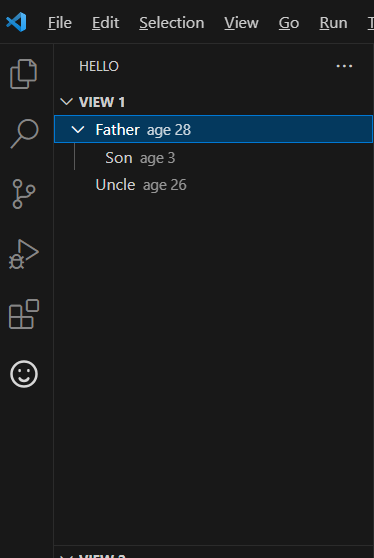Image resolution: width=374 pixels, height=558 pixels.
Task: Collapse the VIEW 1 section chevron
Action: 67,102
